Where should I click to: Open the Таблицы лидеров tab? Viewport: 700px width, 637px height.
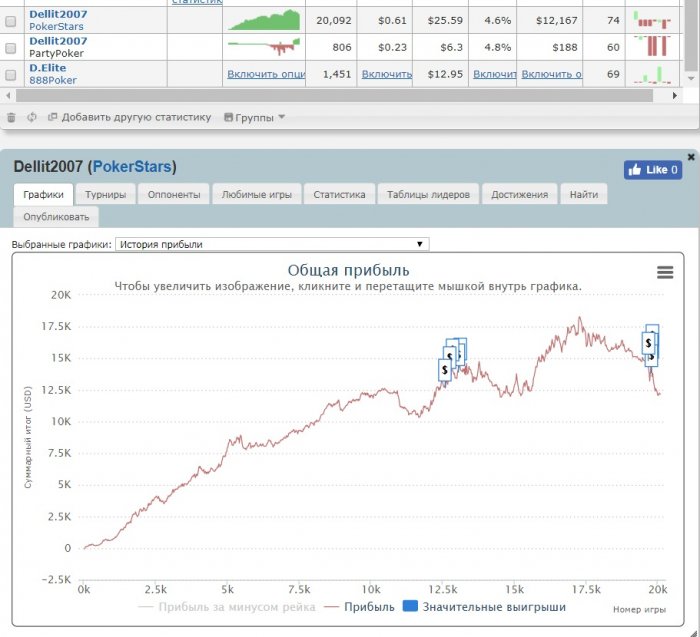428,195
